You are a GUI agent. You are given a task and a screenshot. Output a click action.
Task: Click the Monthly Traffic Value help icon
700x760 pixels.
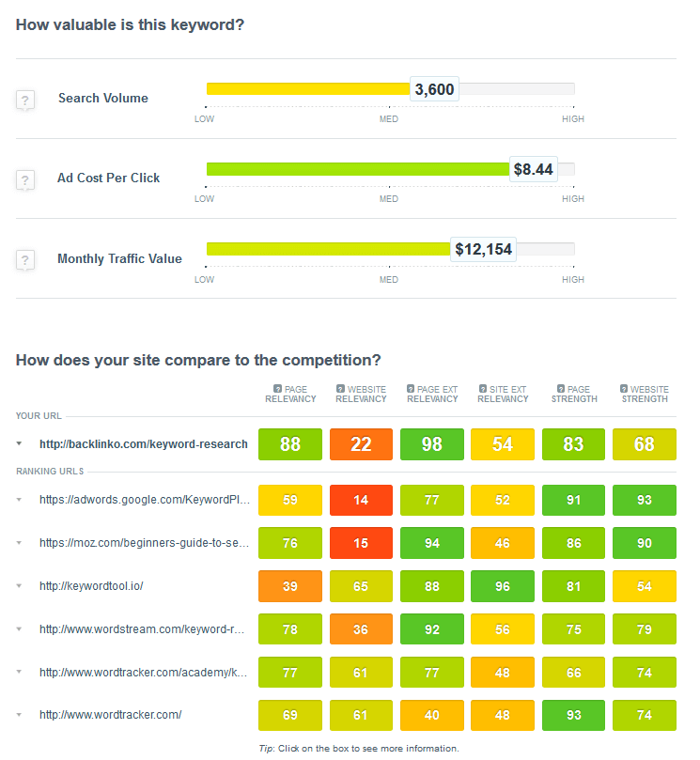click(x=25, y=260)
